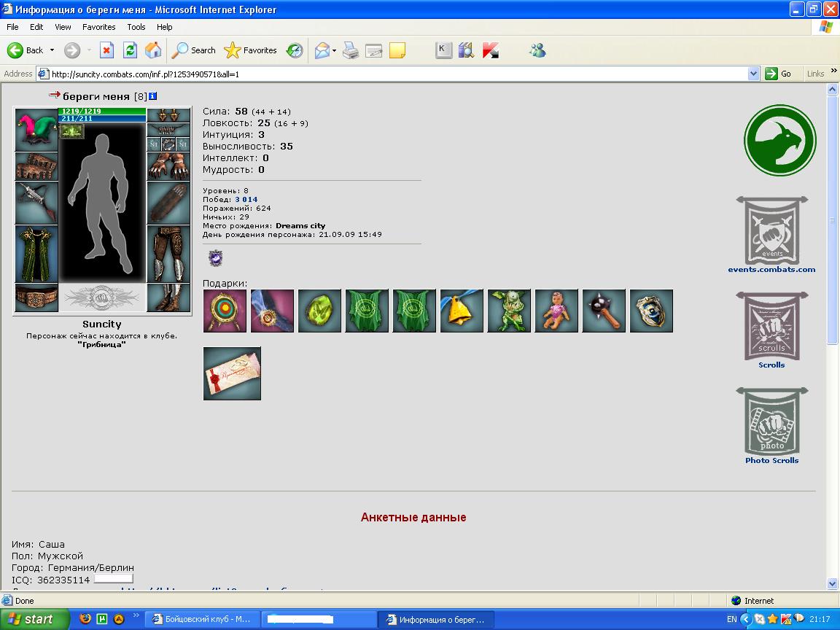Click the address bar URL field
840x630 pixels.
pyautogui.click(x=399, y=74)
